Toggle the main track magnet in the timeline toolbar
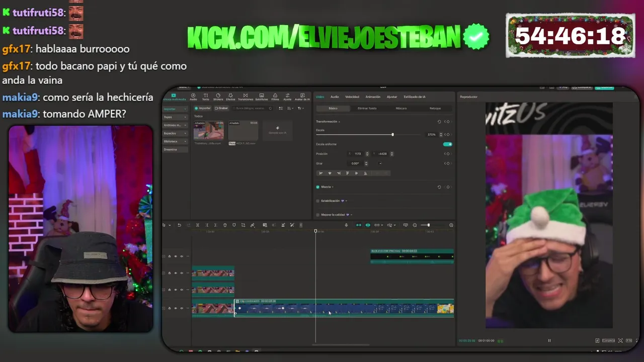644x362 pixels. tap(358, 225)
